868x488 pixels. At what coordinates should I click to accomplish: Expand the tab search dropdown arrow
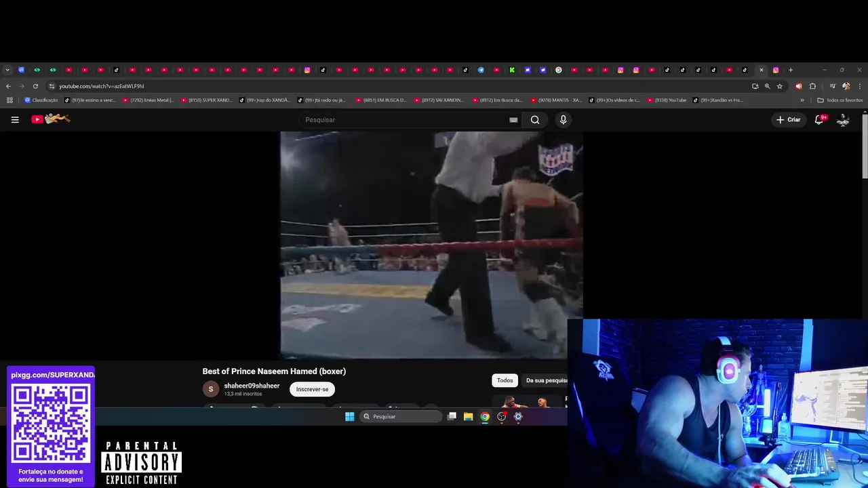7,70
